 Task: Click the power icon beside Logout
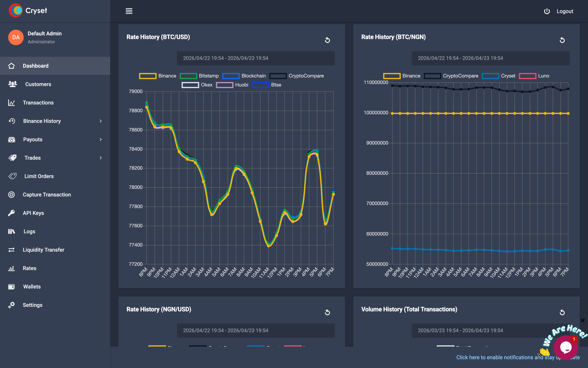(547, 11)
